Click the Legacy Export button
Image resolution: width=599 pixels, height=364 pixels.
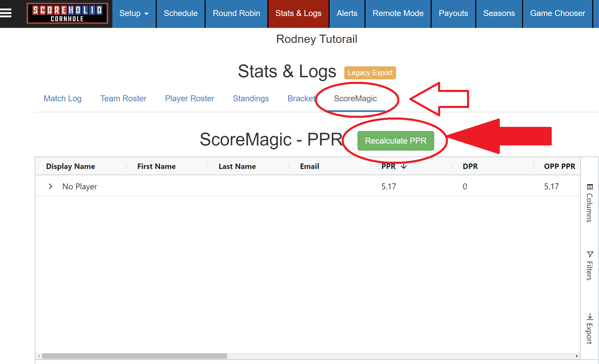click(370, 73)
